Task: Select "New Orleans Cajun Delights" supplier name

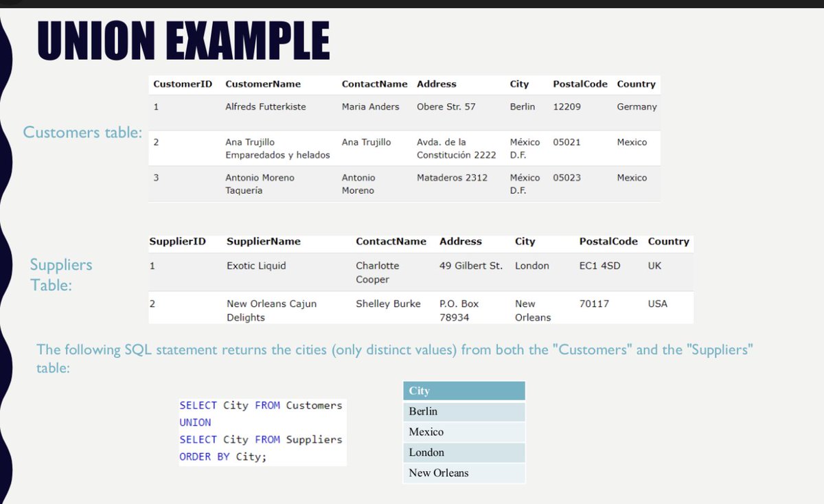Action: click(271, 310)
